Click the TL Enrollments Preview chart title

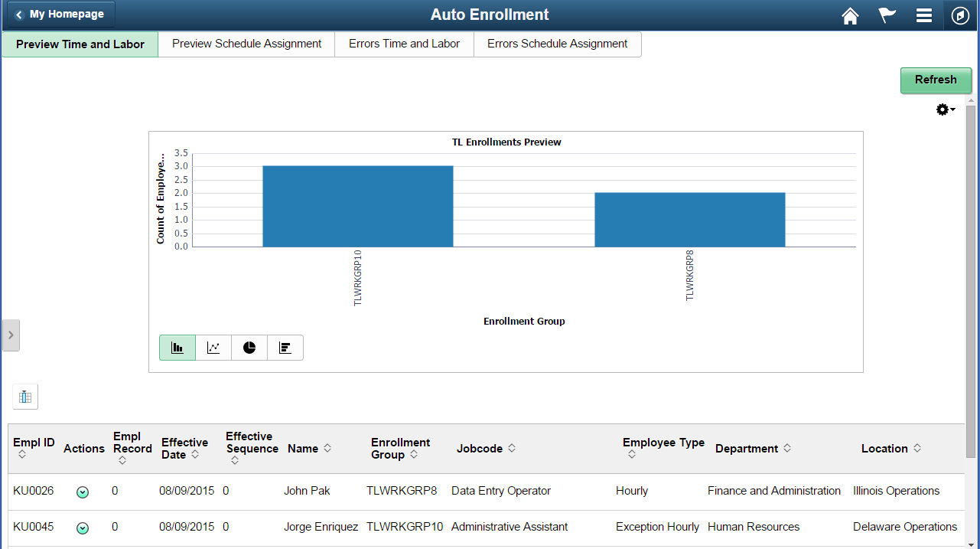click(x=506, y=142)
